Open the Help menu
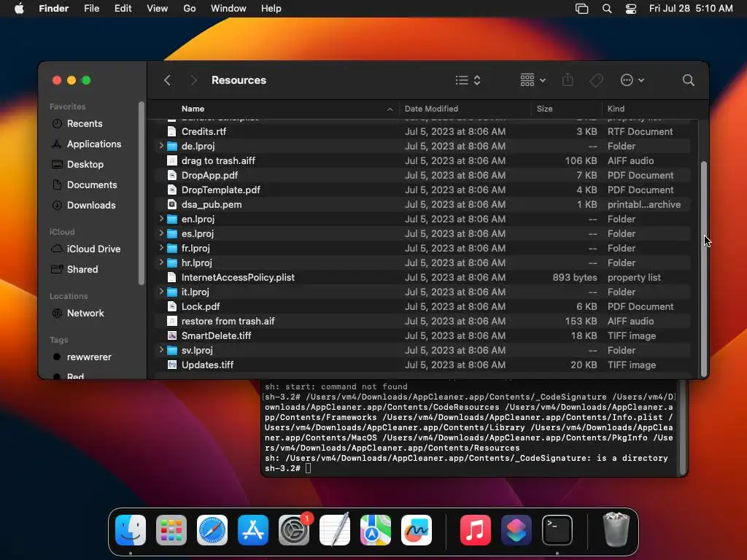The width and height of the screenshot is (747, 560). tap(271, 9)
